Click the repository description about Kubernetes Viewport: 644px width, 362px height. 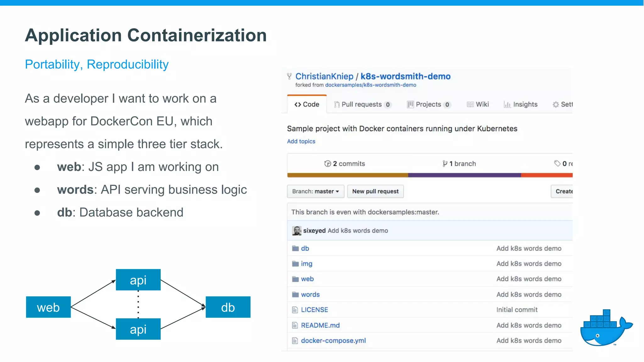point(402,129)
